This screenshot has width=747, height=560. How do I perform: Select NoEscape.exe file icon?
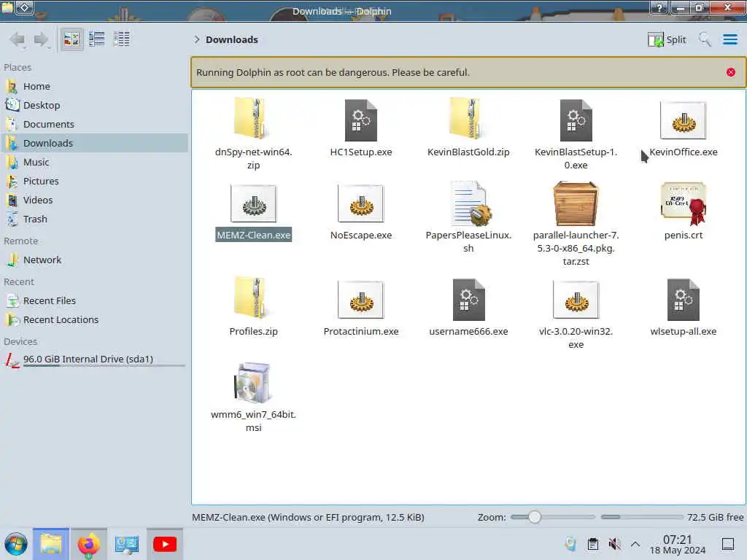click(361, 203)
